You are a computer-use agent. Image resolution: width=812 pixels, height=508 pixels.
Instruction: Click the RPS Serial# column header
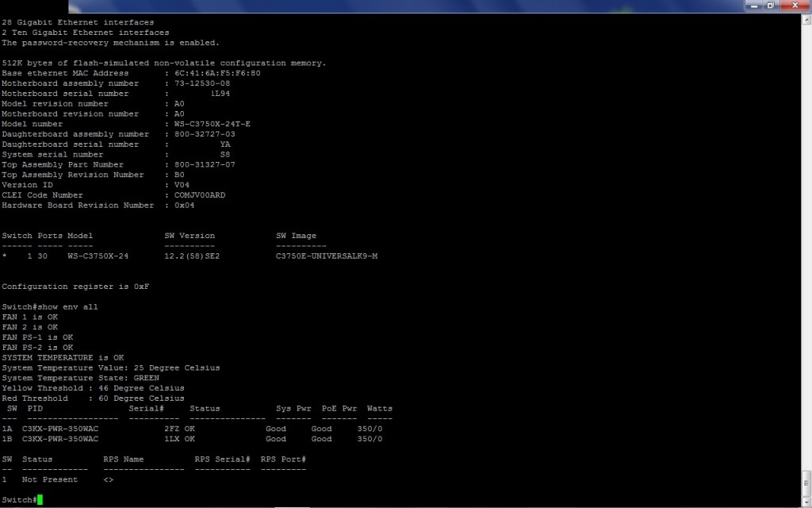pyautogui.click(x=223, y=460)
